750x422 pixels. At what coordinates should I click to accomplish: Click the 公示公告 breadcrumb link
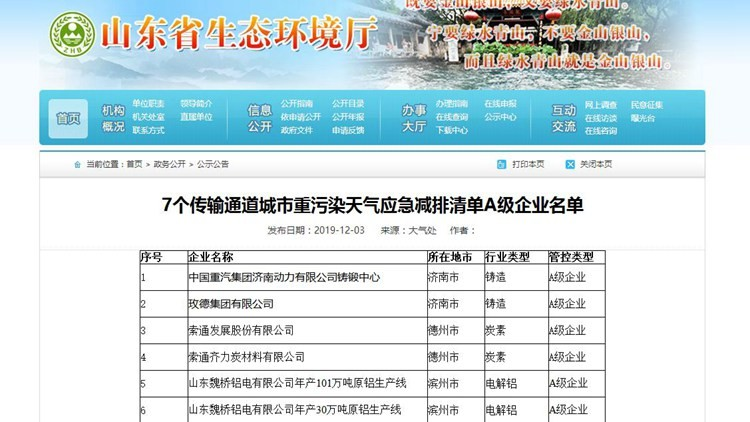click(x=213, y=164)
